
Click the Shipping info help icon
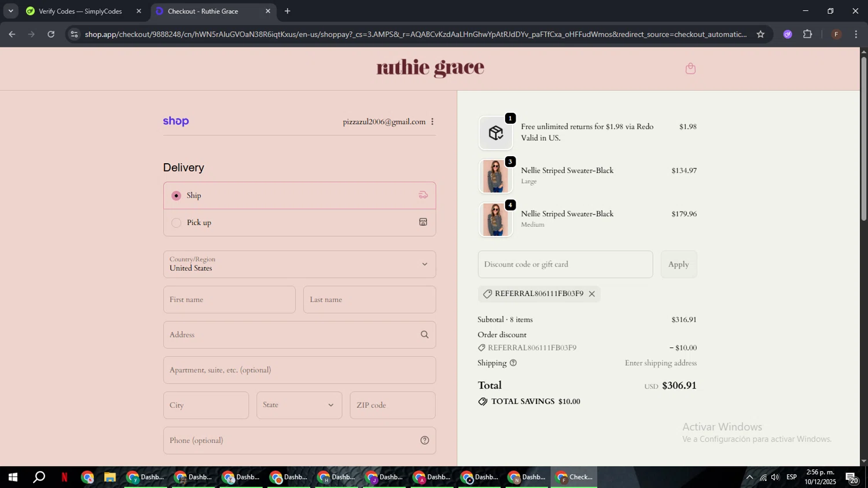[513, 363]
